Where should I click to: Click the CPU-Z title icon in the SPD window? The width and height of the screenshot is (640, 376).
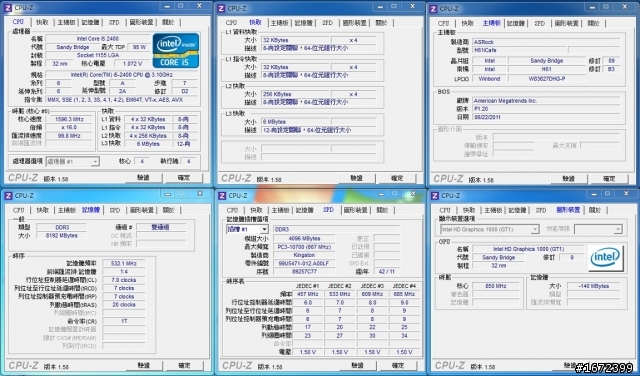click(222, 196)
